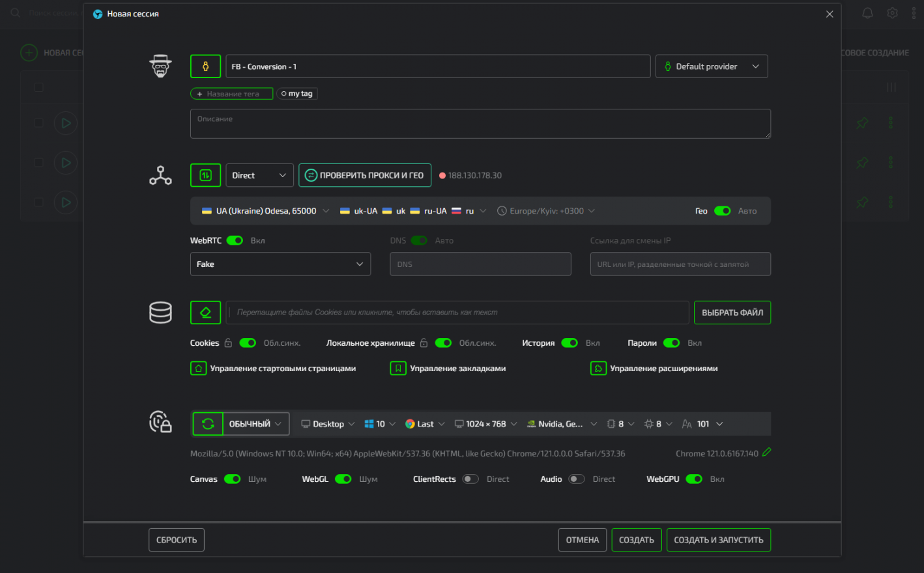This screenshot has width=924, height=573.
Task: Click the lock icon beside Локальное хранилище
Action: (x=424, y=343)
